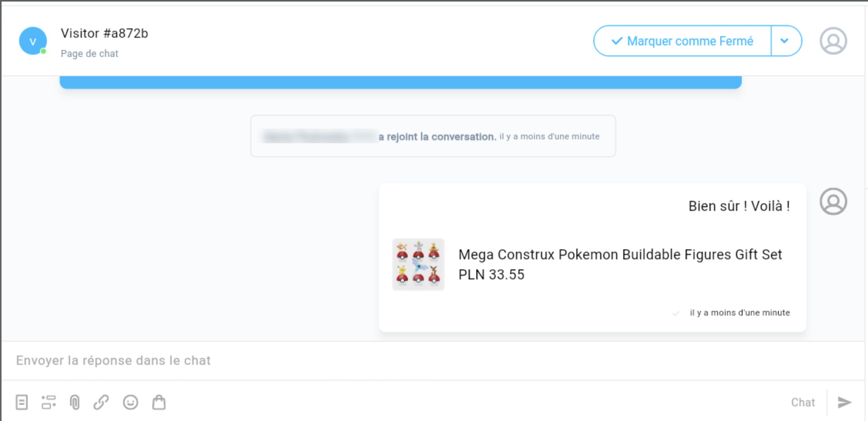Open the Pokemon figures product thumbnail

(x=419, y=264)
